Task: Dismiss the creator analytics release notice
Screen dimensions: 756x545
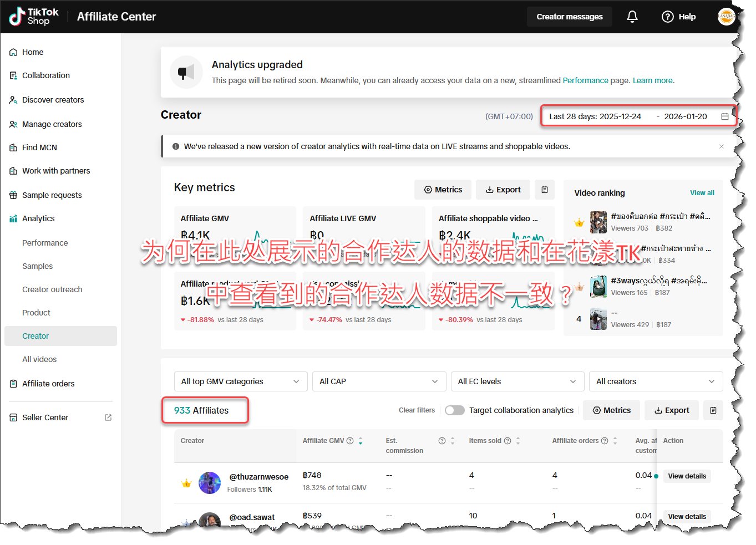Action: click(x=721, y=146)
